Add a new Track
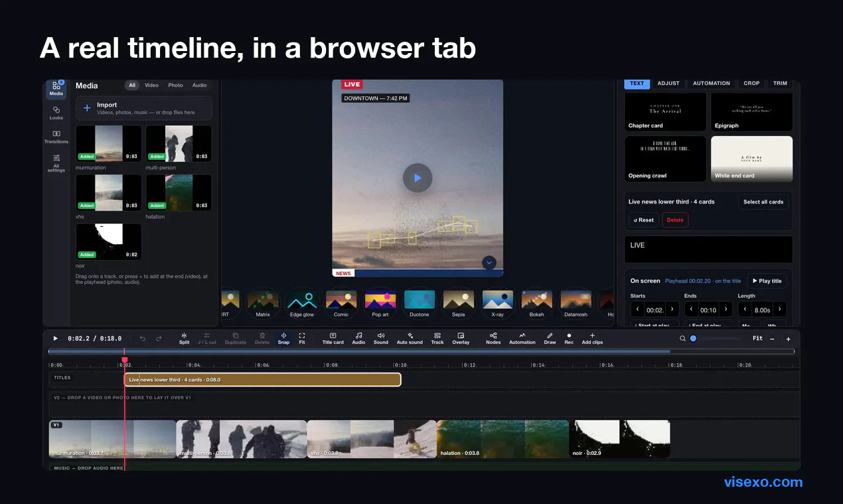843x504 pixels. [x=437, y=338]
